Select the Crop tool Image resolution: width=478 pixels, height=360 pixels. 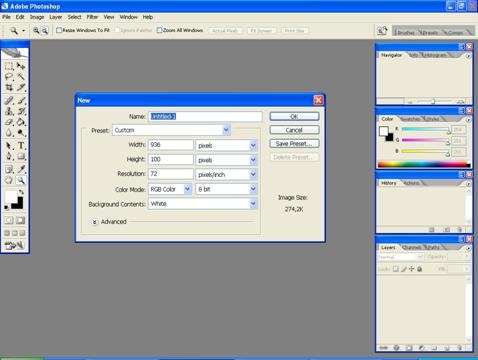point(9,87)
